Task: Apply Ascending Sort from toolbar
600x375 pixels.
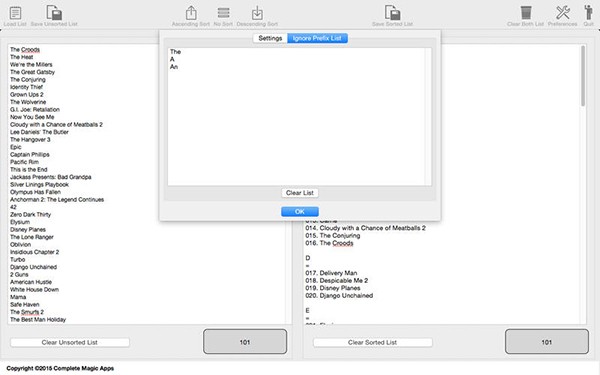Action: [191, 13]
